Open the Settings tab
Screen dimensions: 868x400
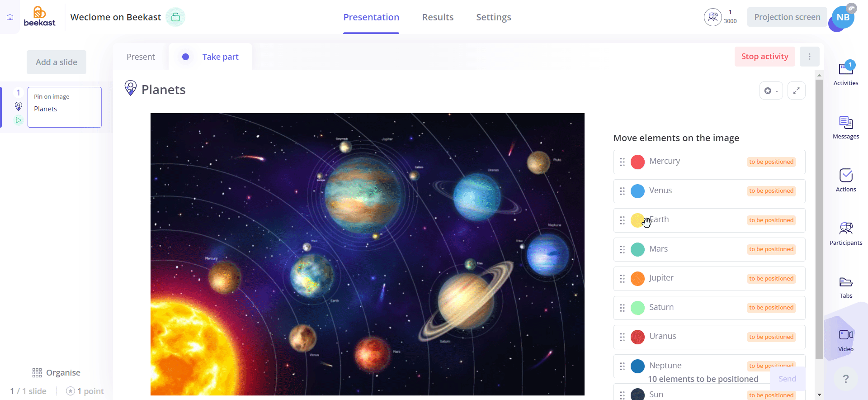click(494, 17)
